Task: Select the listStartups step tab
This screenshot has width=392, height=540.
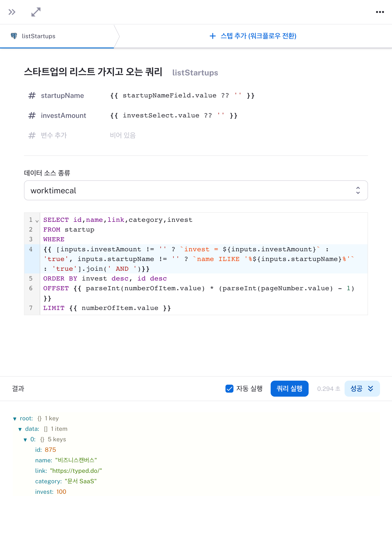Action: click(x=57, y=36)
